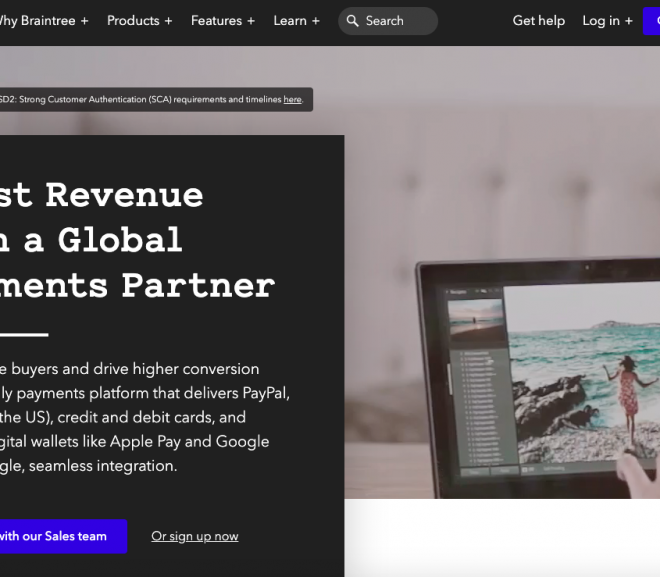Focus the Search input field
The width and height of the screenshot is (660, 577).
coord(388,21)
